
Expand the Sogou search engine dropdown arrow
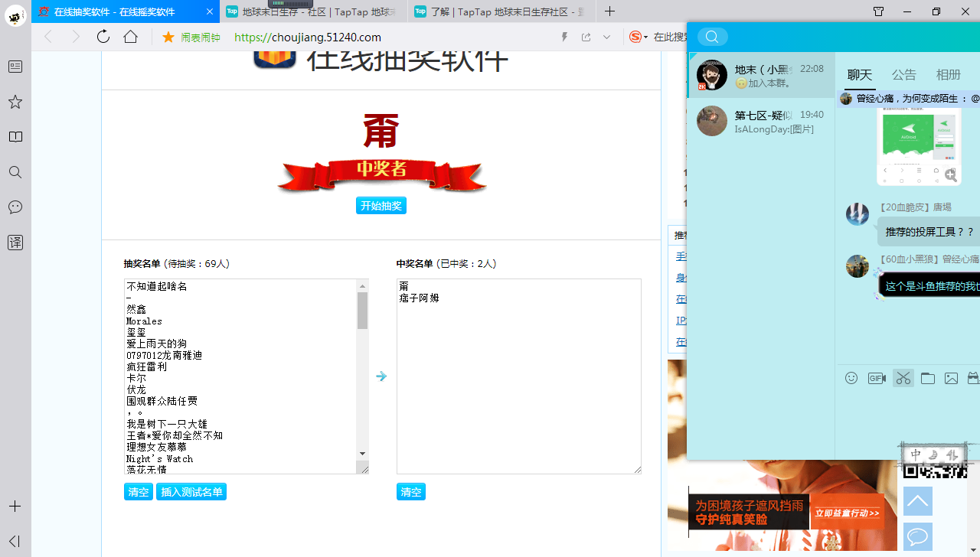(645, 37)
